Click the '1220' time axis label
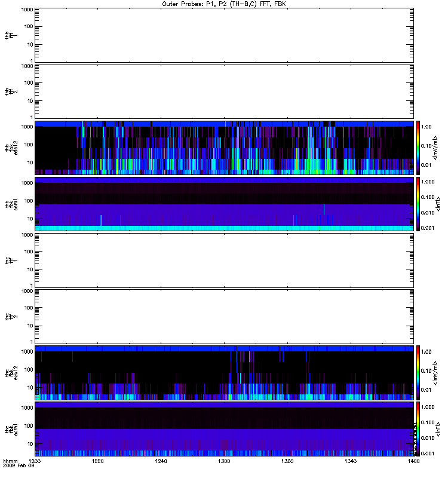This screenshot has width=448, height=478. 98,461
